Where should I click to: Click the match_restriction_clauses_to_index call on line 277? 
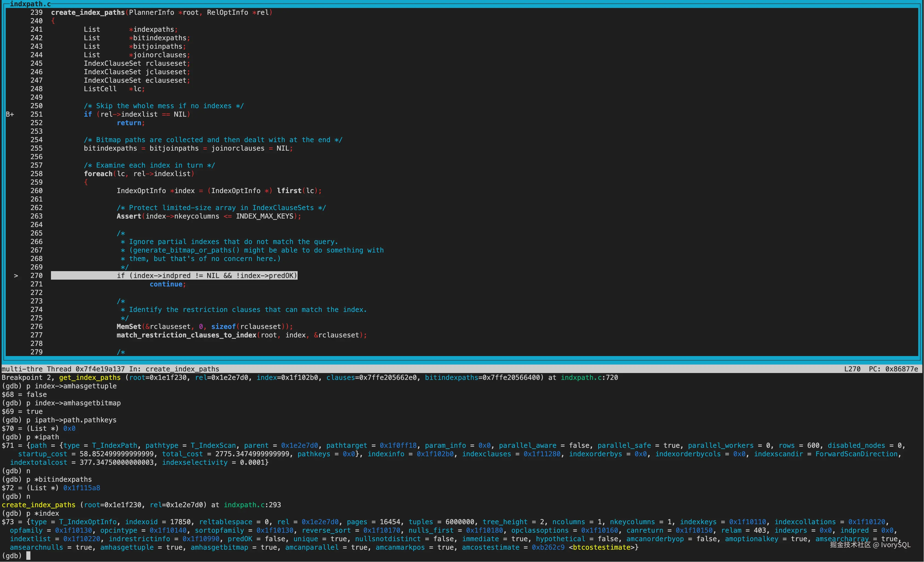[x=186, y=335]
